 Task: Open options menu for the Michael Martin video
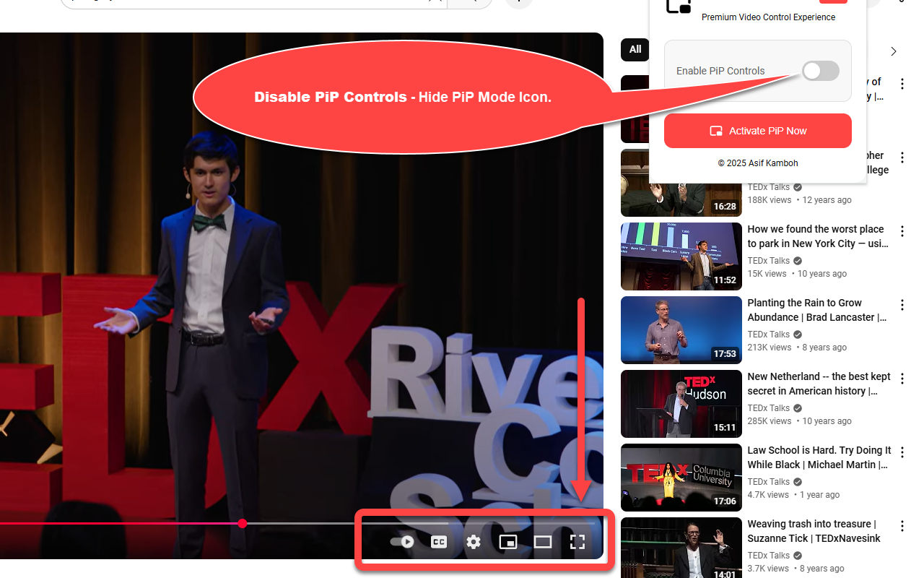coord(902,452)
